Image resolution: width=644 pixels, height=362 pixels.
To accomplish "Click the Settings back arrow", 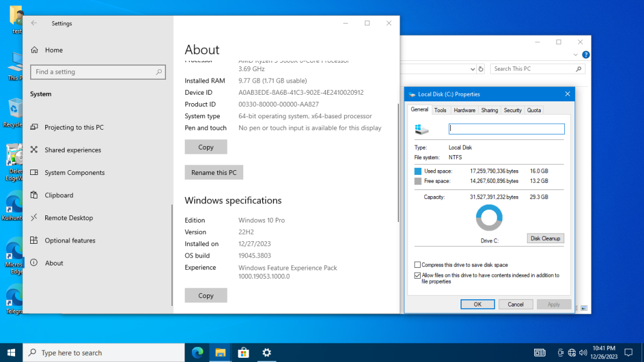I will coord(34,24).
